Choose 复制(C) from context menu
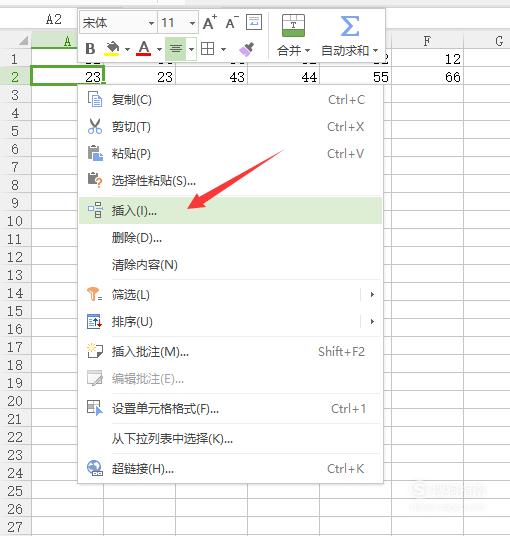510x536 pixels. coord(230,100)
